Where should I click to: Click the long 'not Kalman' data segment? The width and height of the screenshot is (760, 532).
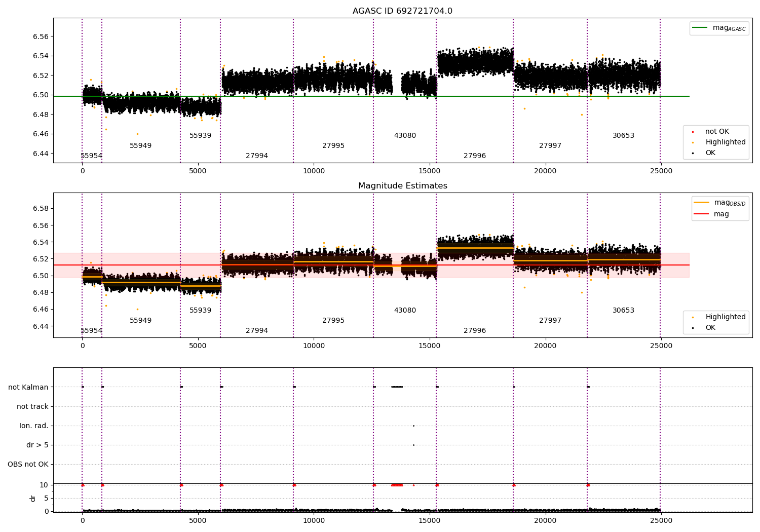[397, 387]
